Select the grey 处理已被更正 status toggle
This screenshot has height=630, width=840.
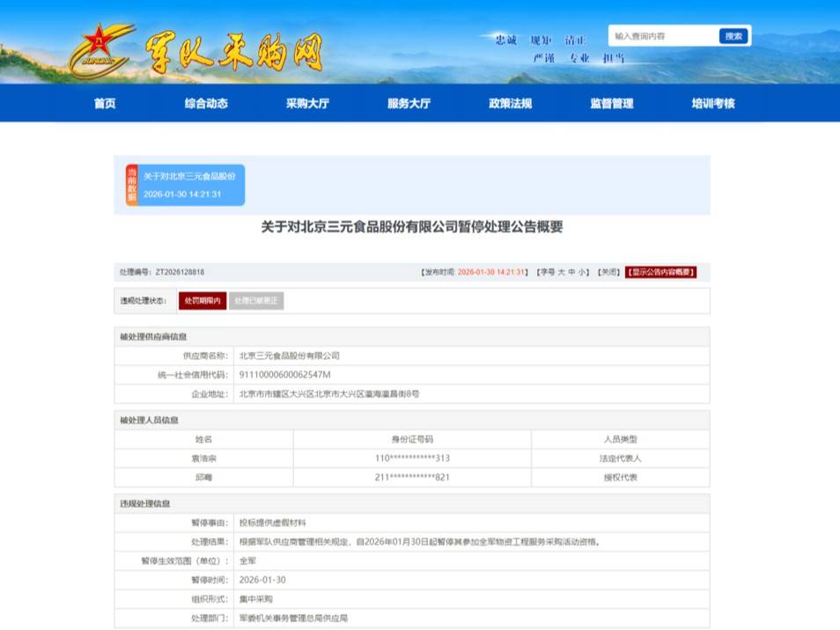click(256, 301)
